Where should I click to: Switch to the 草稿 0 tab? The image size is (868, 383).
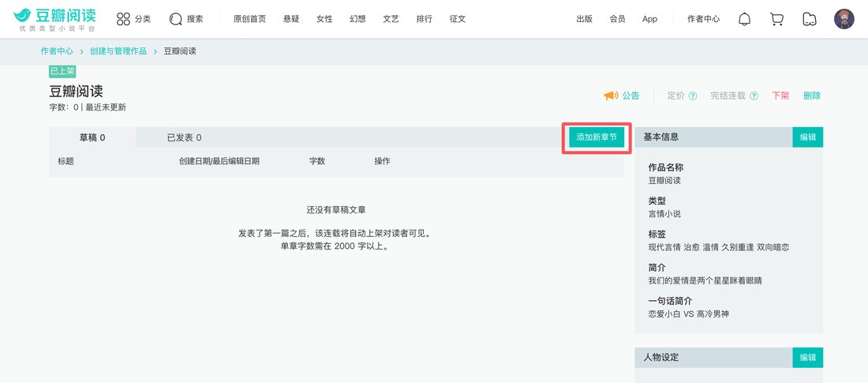92,137
